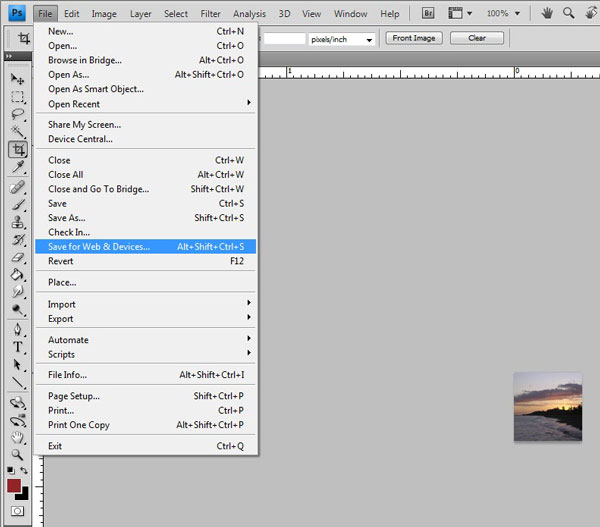This screenshot has width=600, height=527.
Task: Open the crop tool preset picker
Action: (24, 38)
